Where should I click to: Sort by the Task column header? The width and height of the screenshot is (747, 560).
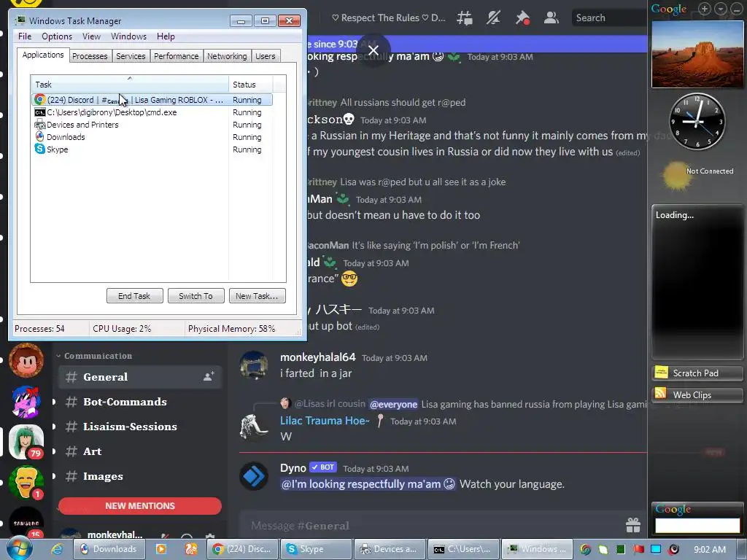coord(130,85)
